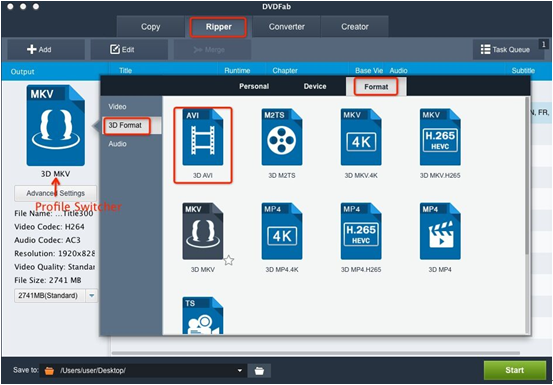Click the format panel vertical scrollbar
Image resolution: width=553 pixels, height=385 pixels.
(527, 175)
